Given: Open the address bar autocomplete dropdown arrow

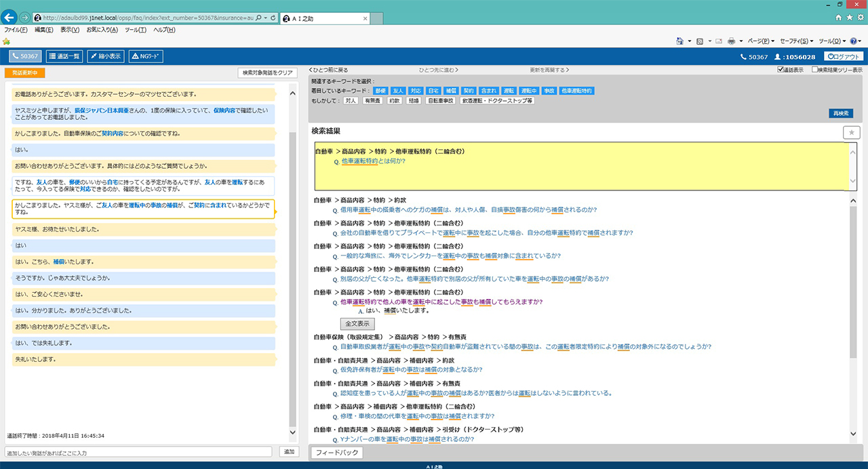Looking at the screenshot, I should click(265, 18).
